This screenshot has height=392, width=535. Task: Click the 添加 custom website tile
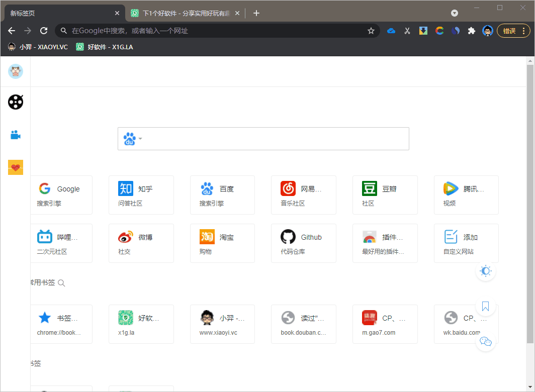[466, 243]
